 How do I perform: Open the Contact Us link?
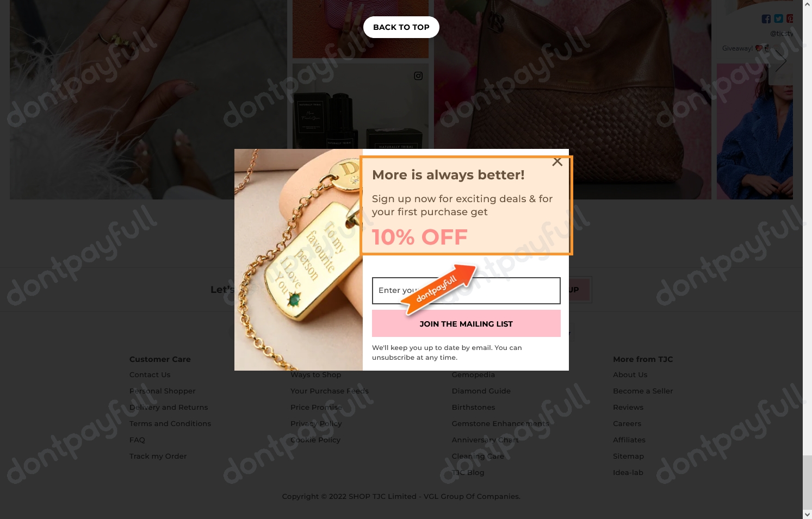click(150, 374)
